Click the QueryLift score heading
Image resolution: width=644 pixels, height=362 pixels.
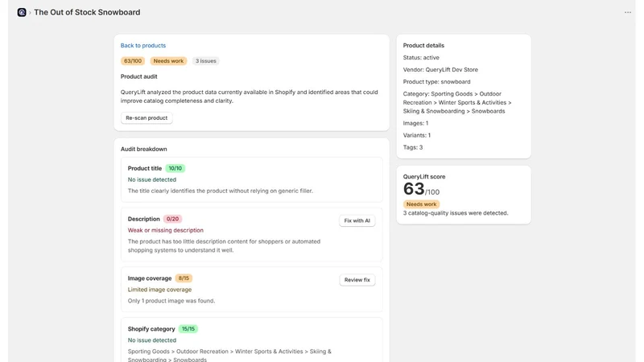click(x=424, y=177)
